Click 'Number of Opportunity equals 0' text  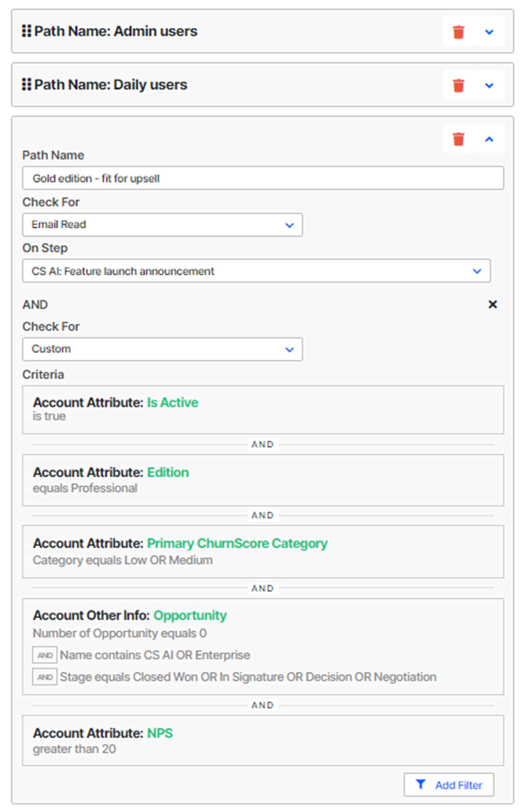(x=120, y=633)
